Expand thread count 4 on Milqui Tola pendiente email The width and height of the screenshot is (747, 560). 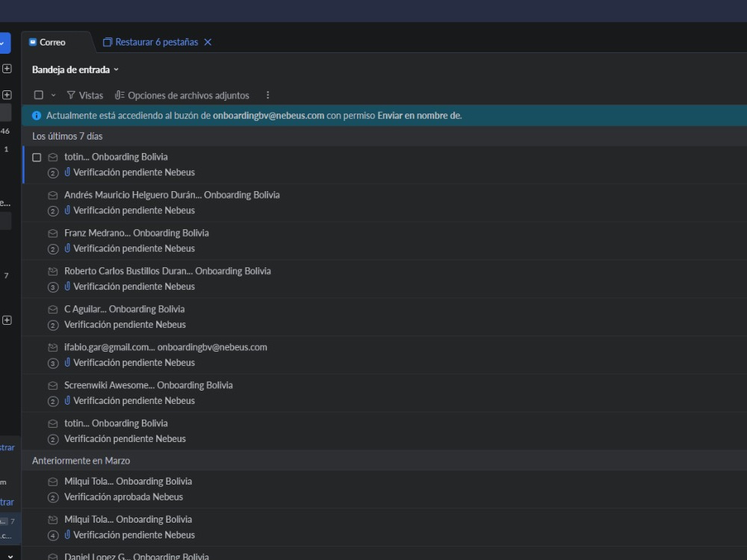tap(53, 535)
